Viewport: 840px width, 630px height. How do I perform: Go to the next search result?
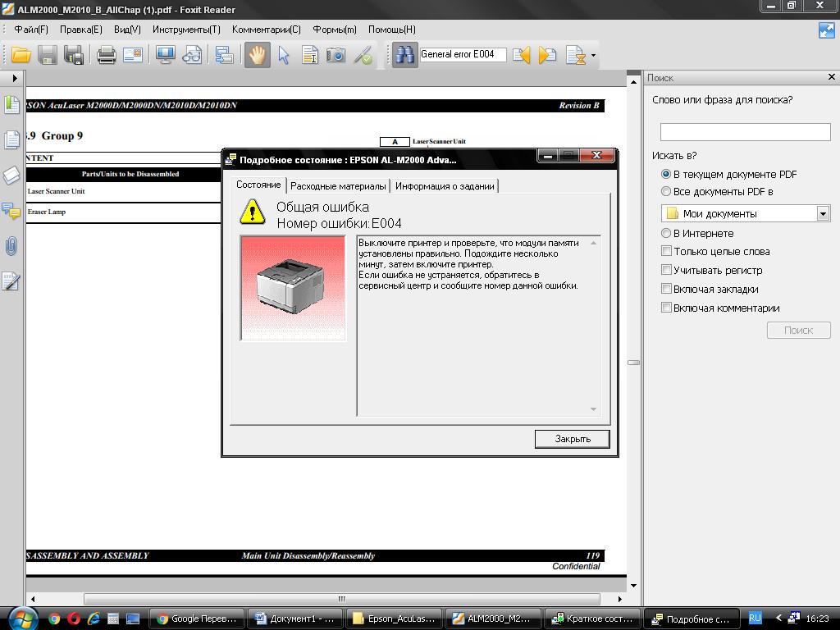pyautogui.click(x=548, y=55)
